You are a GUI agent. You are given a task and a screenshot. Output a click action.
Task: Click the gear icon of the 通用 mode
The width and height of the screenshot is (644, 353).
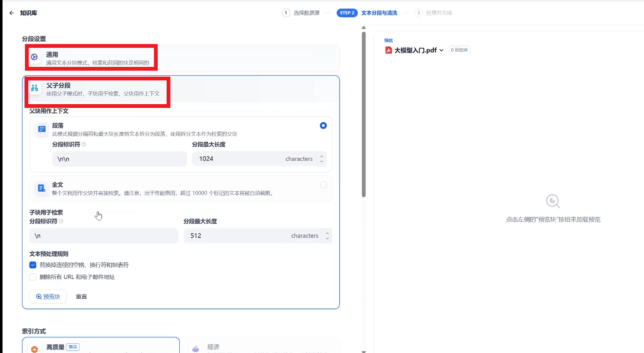tap(34, 57)
